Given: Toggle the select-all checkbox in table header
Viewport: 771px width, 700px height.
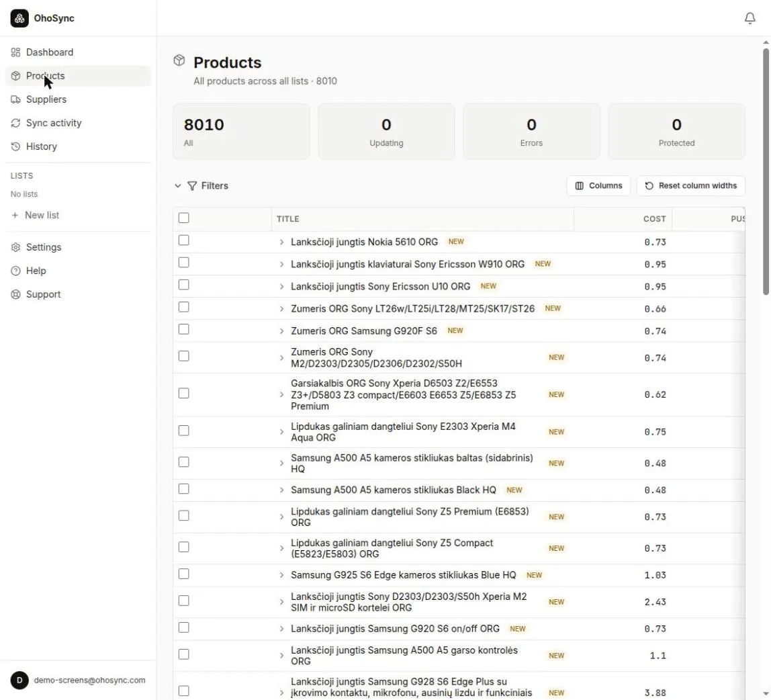Looking at the screenshot, I should pyautogui.click(x=184, y=218).
